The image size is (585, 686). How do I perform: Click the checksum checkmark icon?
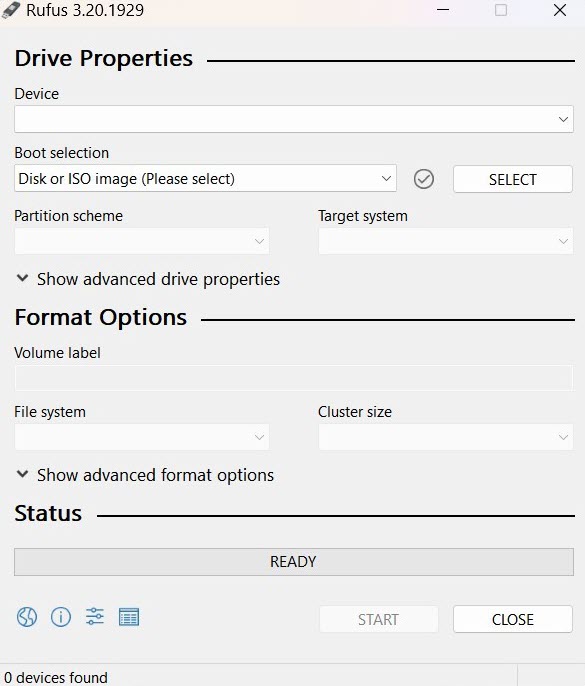pyautogui.click(x=424, y=179)
